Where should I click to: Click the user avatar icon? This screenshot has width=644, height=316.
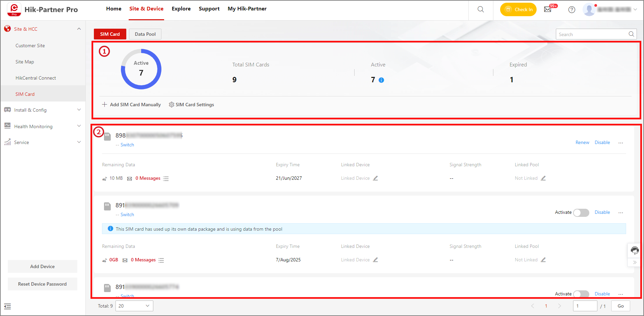(589, 10)
